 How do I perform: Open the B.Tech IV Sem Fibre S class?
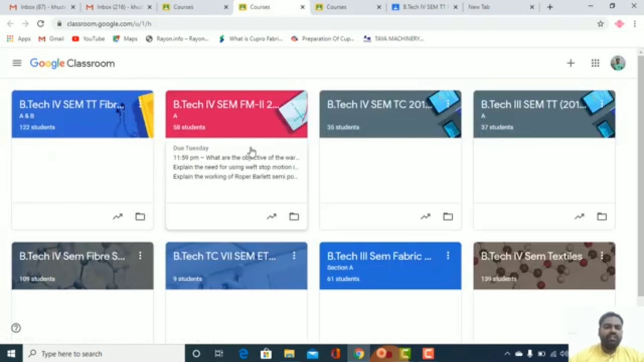click(71, 256)
